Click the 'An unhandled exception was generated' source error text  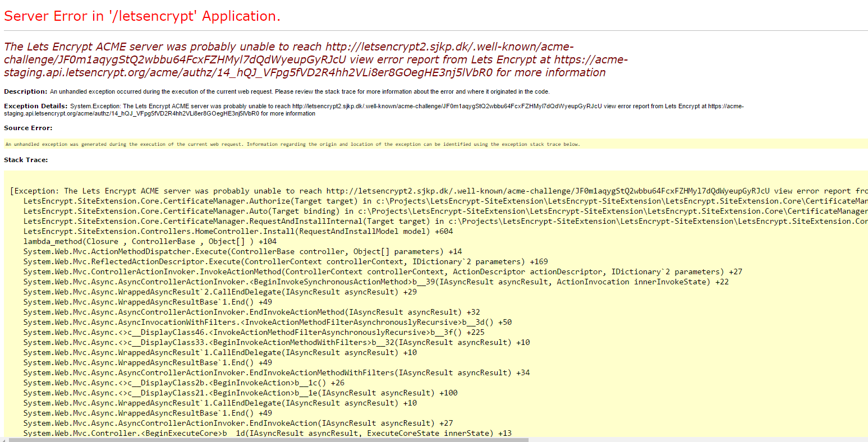point(293,144)
